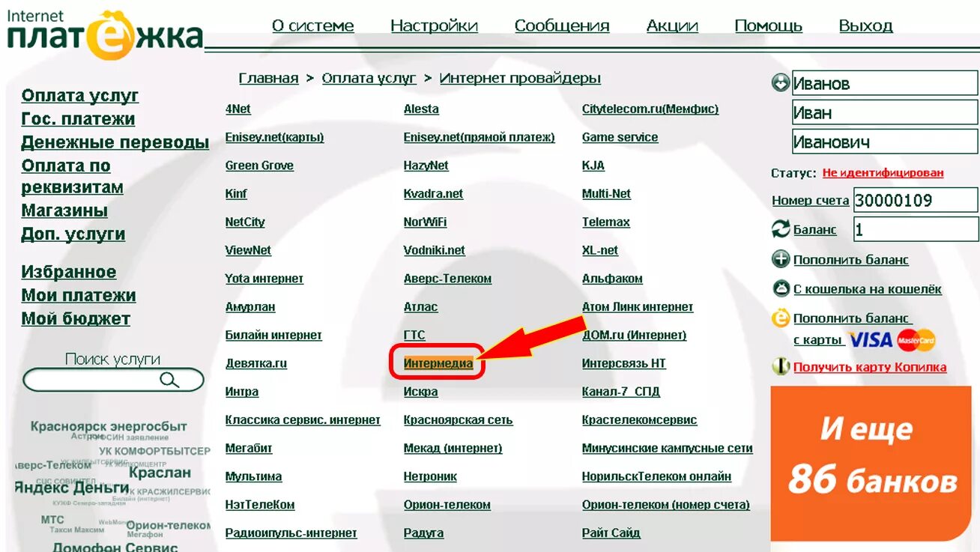Select НорильскТелеком онлайн provider

(x=656, y=476)
